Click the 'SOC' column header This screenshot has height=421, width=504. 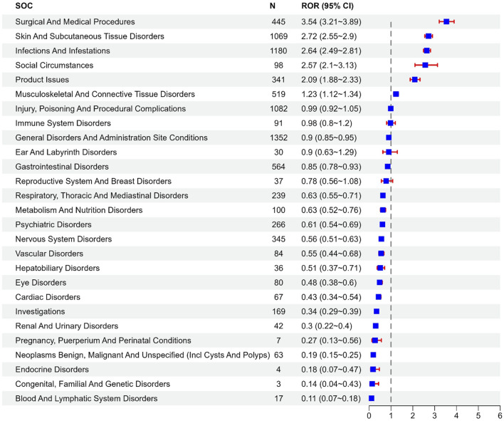(23, 6)
